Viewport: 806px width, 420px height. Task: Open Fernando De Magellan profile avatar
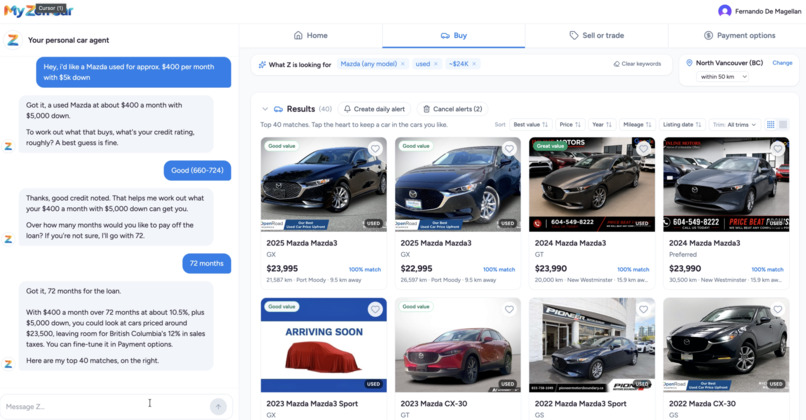click(725, 11)
